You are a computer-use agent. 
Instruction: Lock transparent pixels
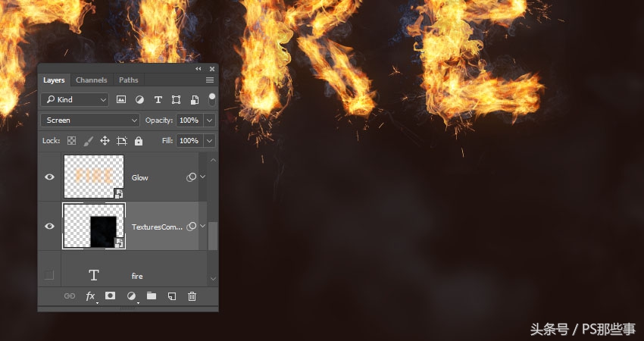point(71,141)
